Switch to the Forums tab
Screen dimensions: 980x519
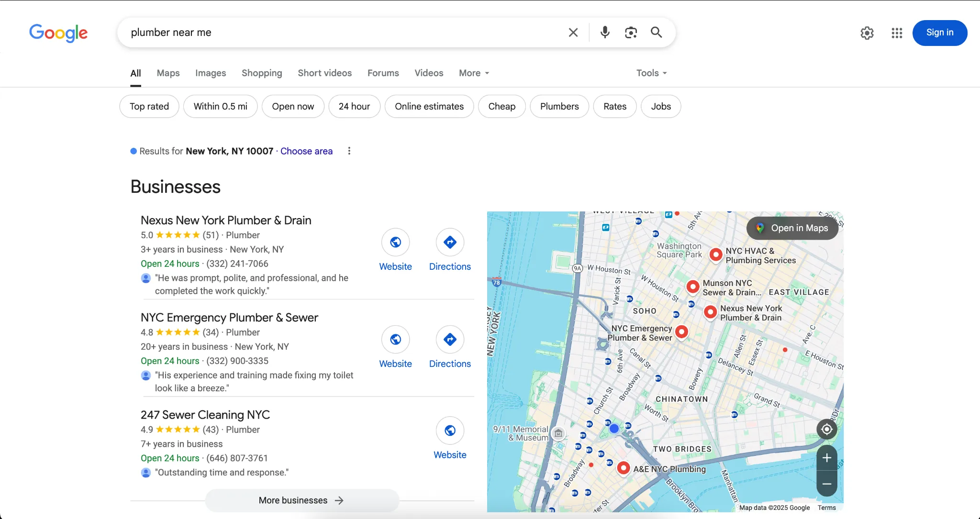click(x=383, y=73)
